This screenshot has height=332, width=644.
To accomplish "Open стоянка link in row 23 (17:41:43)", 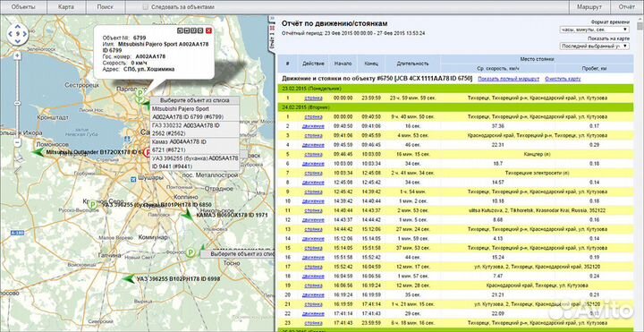I will (x=313, y=323).
